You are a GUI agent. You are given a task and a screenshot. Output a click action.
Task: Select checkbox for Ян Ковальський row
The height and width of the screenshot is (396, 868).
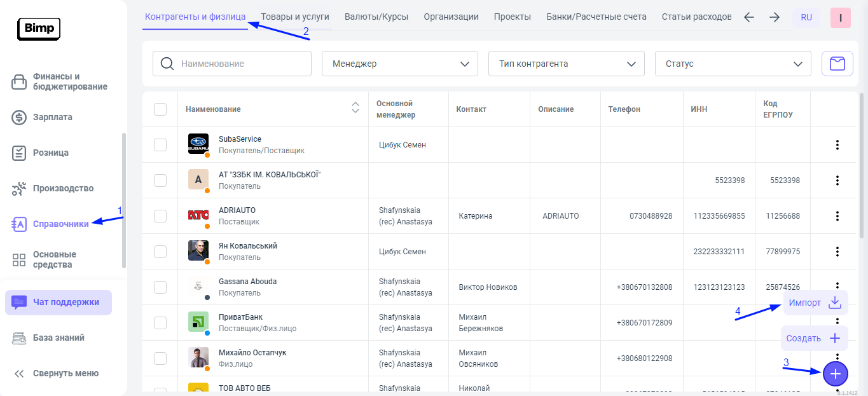[160, 252]
